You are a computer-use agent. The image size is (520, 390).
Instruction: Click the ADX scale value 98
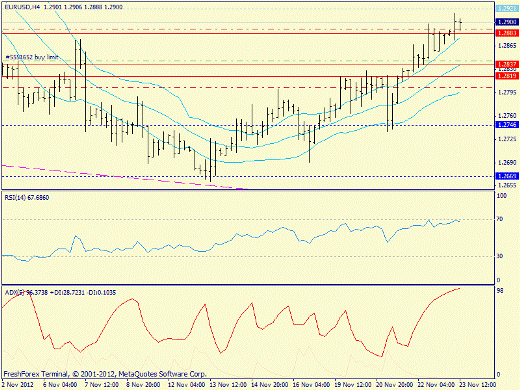pos(500,291)
